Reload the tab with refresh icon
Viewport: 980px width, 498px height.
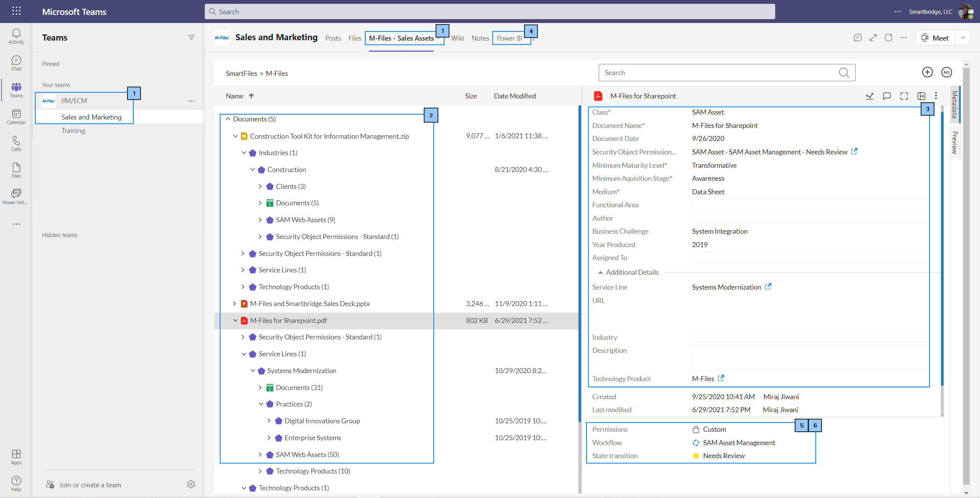click(889, 38)
